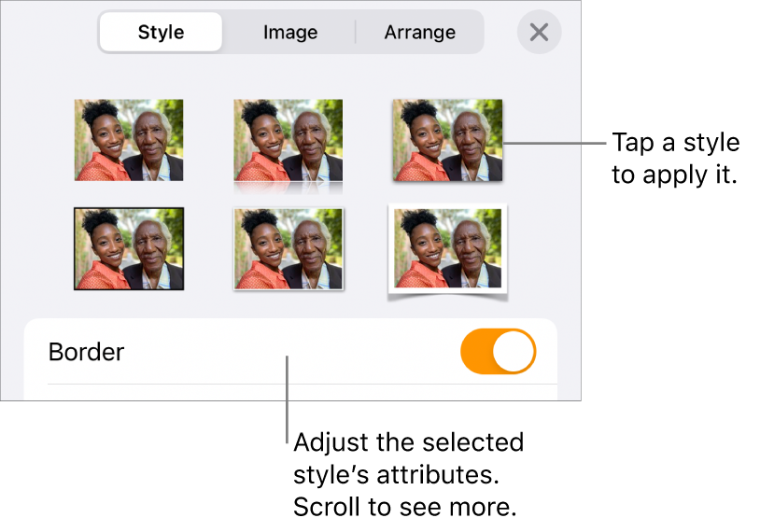Click the divider between Image and Arrange
This screenshot has width=760, height=532.
coord(356,33)
